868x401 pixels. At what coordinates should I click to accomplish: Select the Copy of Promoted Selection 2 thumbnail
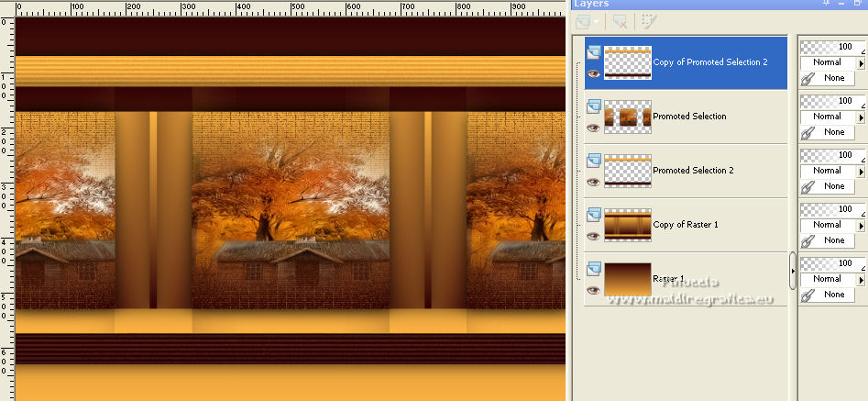click(x=628, y=62)
